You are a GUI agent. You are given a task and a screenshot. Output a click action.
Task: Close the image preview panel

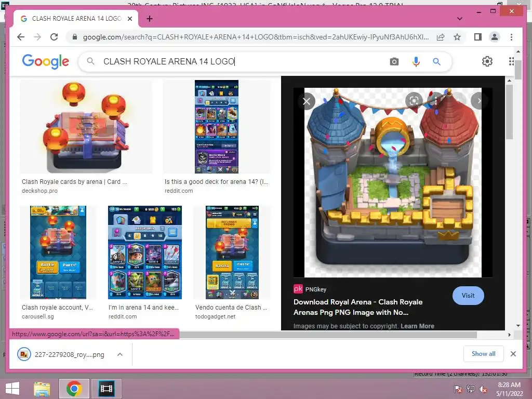[x=307, y=101]
